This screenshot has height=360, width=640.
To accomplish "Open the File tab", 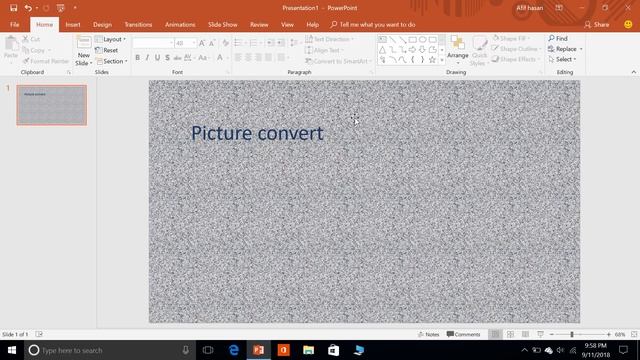I will pyautogui.click(x=15, y=24).
